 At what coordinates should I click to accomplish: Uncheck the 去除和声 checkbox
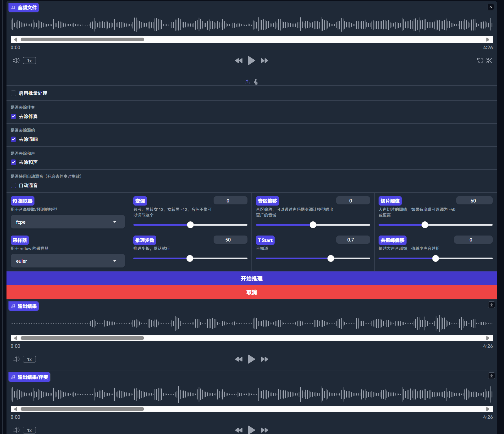click(13, 162)
